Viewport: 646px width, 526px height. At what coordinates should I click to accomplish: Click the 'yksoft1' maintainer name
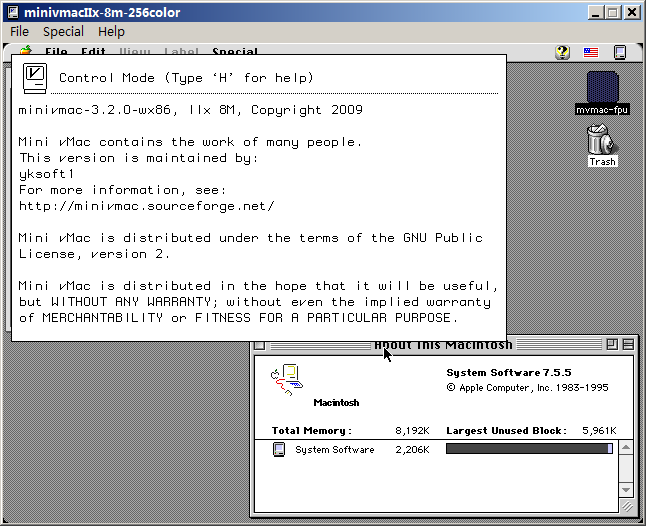[x=47, y=174]
